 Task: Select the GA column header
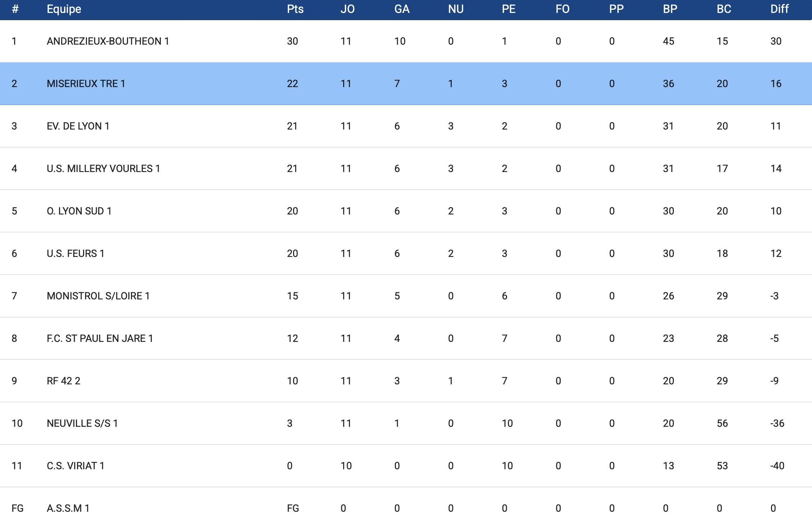[402, 9]
